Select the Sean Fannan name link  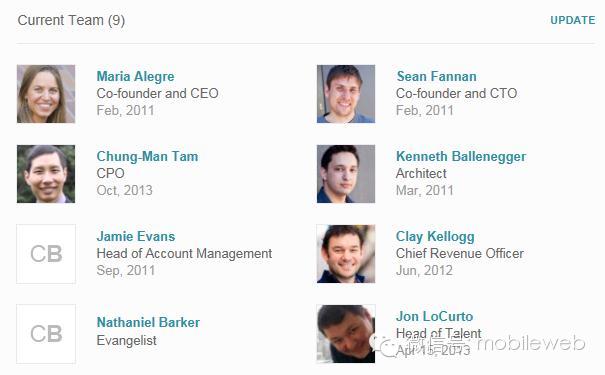[436, 76]
